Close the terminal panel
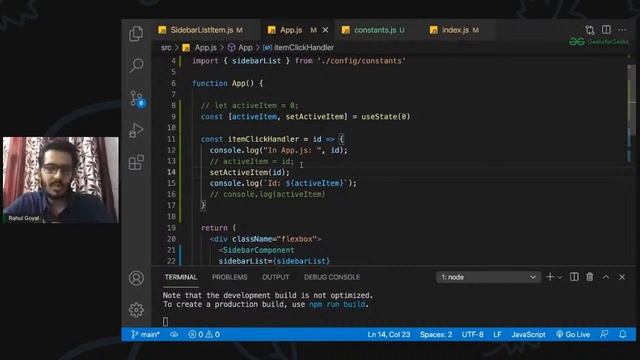The height and width of the screenshot is (360, 640). point(622,277)
